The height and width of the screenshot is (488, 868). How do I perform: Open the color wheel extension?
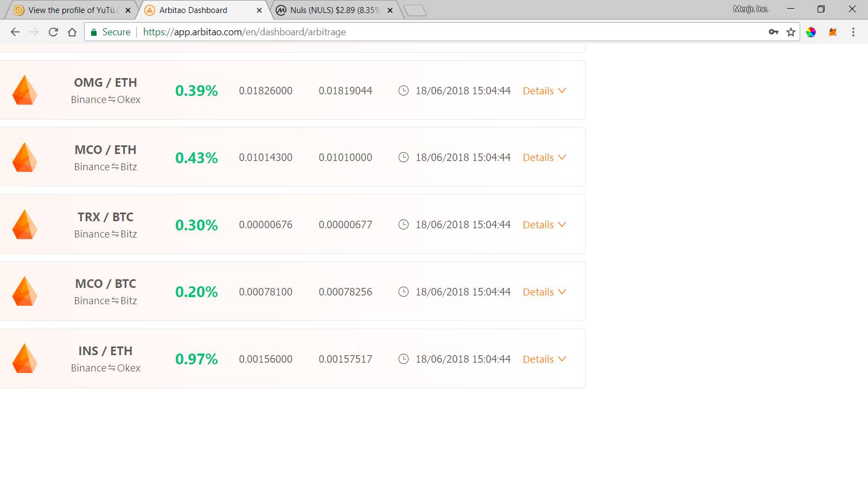[x=811, y=32]
